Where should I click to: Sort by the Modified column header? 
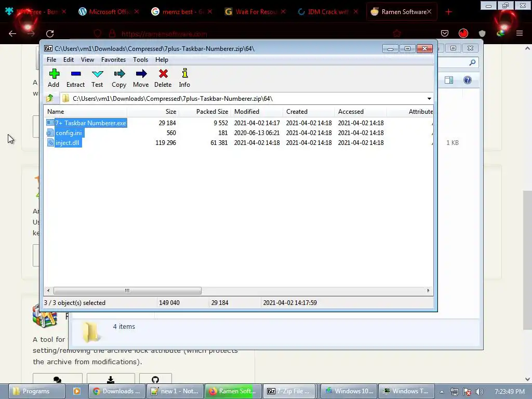[257, 112]
